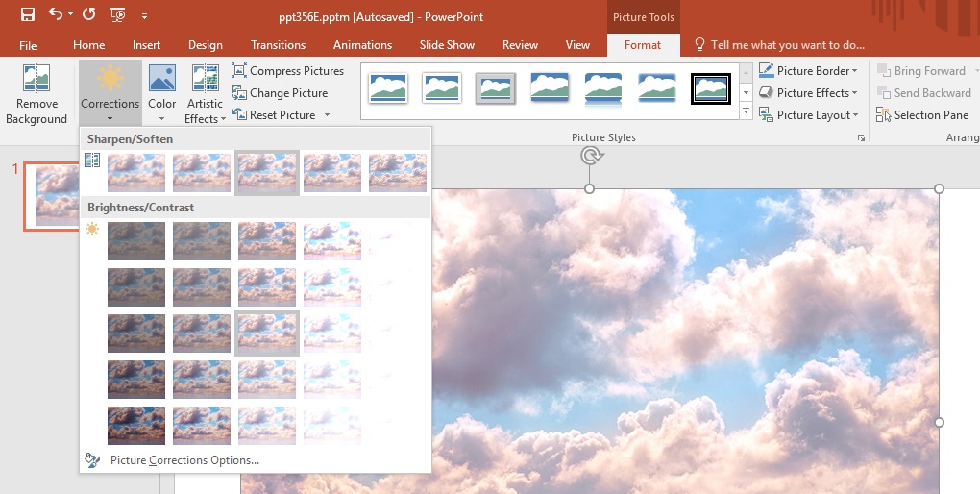Image resolution: width=980 pixels, height=494 pixels.
Task: Open Picture Layout dropdown
Action: (808, 115)
